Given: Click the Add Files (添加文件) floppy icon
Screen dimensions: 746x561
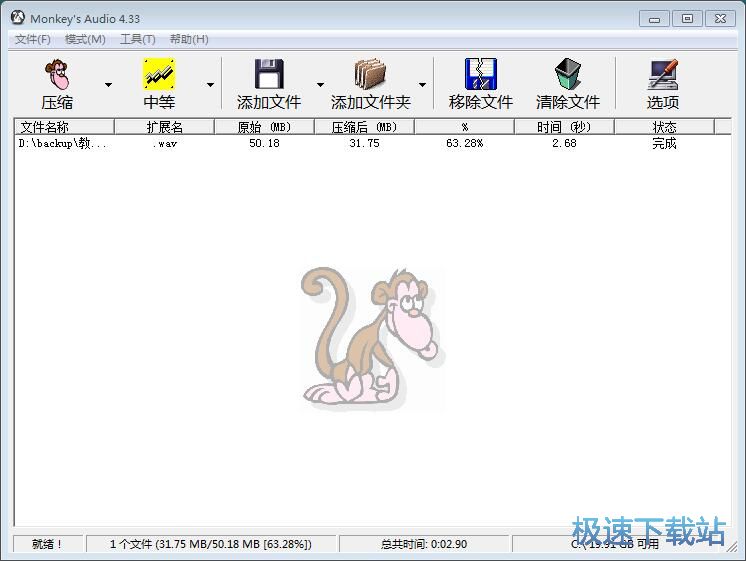Looking at the screenshot, I should tap(269, 74).
